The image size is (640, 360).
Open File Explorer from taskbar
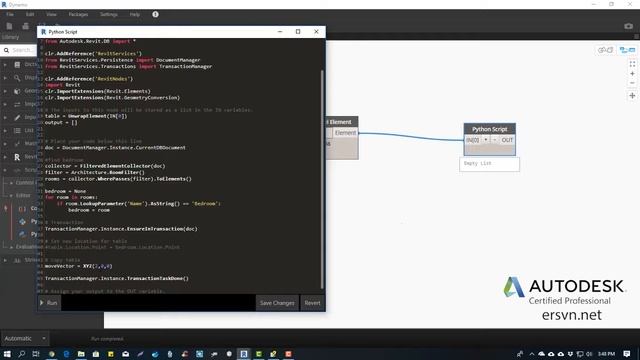point(81,353)
